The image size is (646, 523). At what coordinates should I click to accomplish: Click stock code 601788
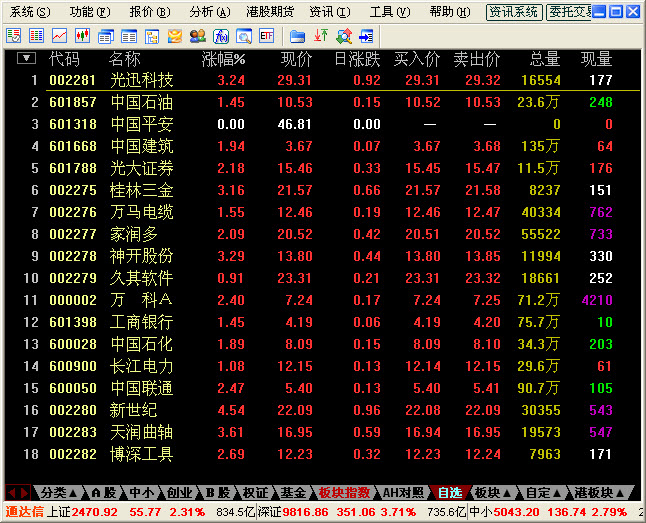(x=73, y=168)
